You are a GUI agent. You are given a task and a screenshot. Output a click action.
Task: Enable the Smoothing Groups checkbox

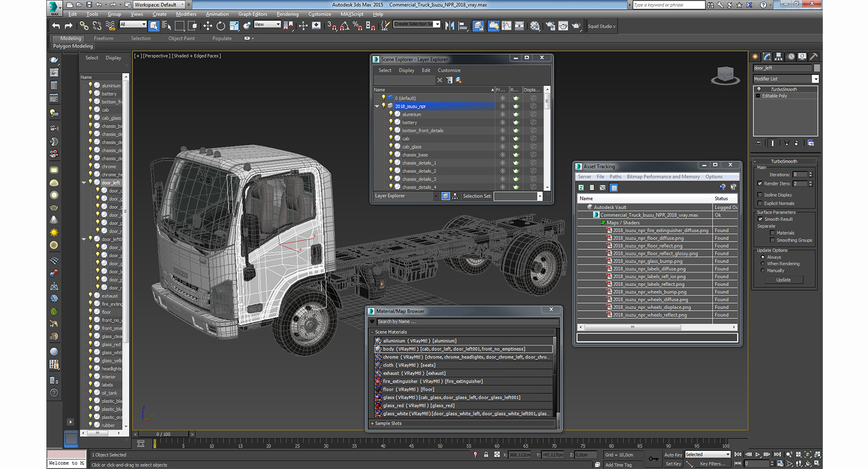coord(772,240)
